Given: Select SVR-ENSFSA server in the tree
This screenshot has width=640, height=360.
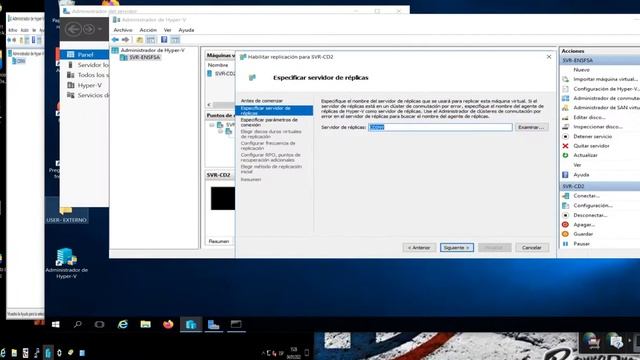Looking at the screenshot, I should [144, 58].
